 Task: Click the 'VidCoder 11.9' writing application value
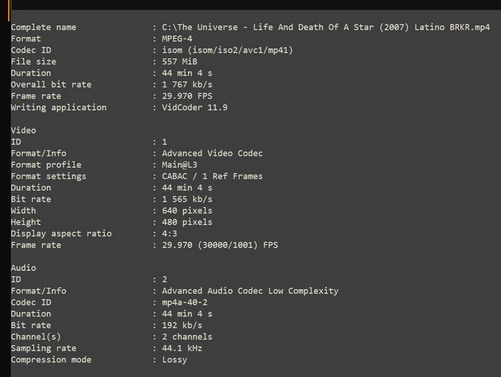(x=195, y=107)
